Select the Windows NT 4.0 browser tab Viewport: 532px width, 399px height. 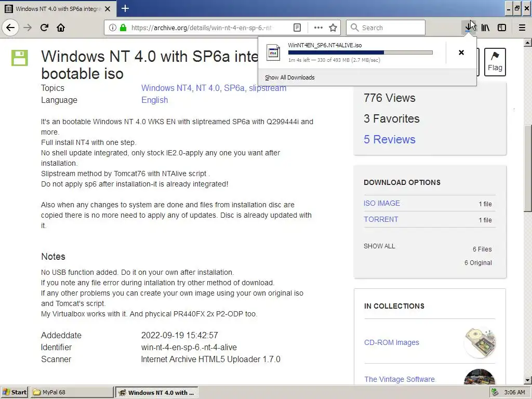(58, 9)
